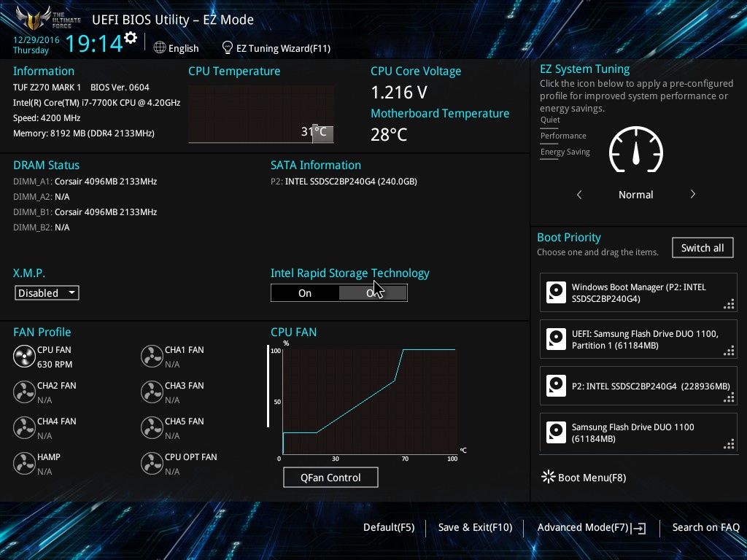This screenshot has width=747, height=560.
Task: Open Boot Menu(F8)
Action: click(x=592, y=478)
